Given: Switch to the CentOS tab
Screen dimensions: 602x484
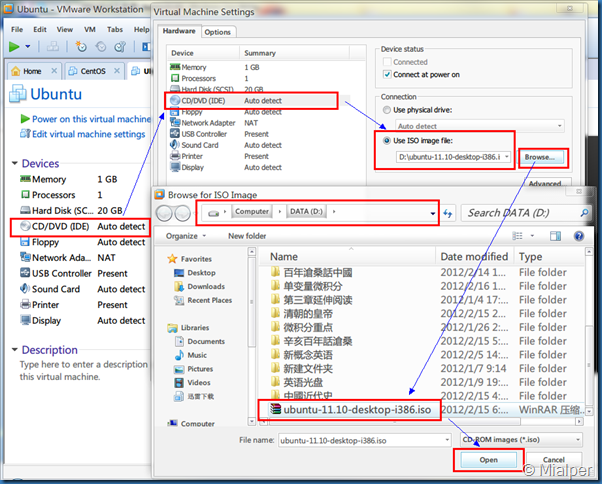Looking at the screenshot, I should (93, 71).
